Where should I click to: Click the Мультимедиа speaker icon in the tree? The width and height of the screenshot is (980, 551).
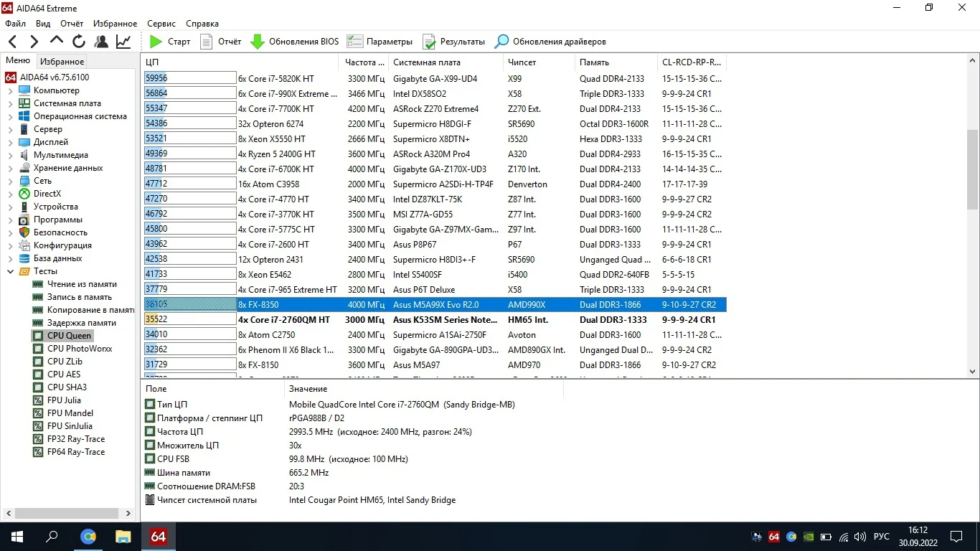click(x=25, y=155)
